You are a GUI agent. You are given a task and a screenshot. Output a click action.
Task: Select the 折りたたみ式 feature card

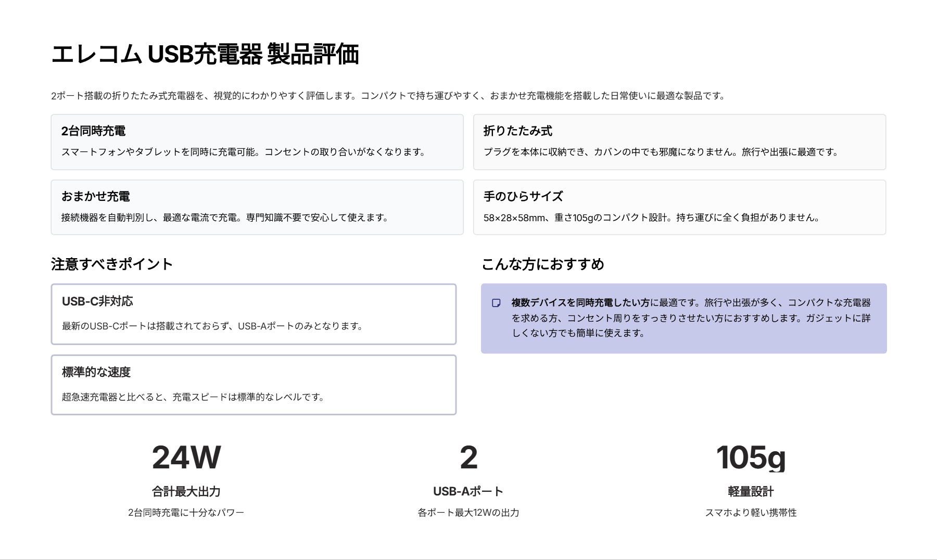tap(679, 142)
